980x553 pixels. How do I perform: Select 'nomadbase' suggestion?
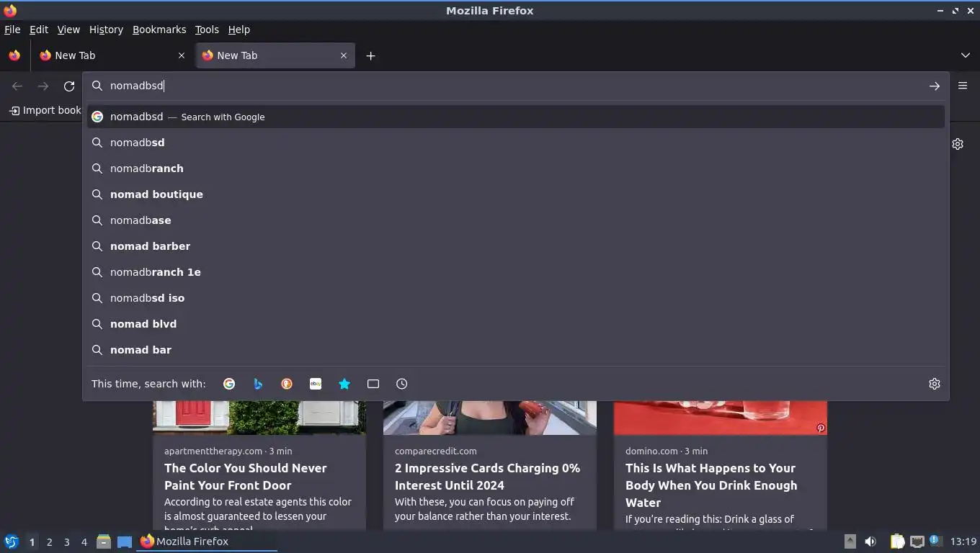516,220
